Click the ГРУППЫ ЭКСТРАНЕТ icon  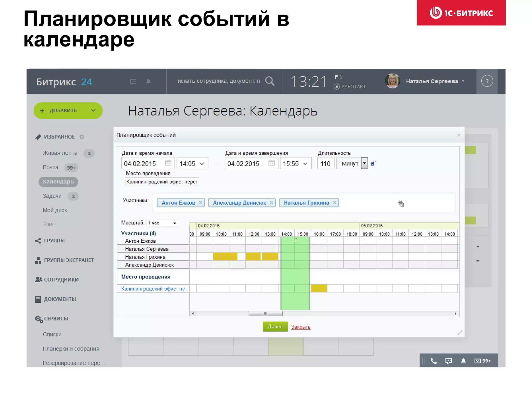coord(38,260)
